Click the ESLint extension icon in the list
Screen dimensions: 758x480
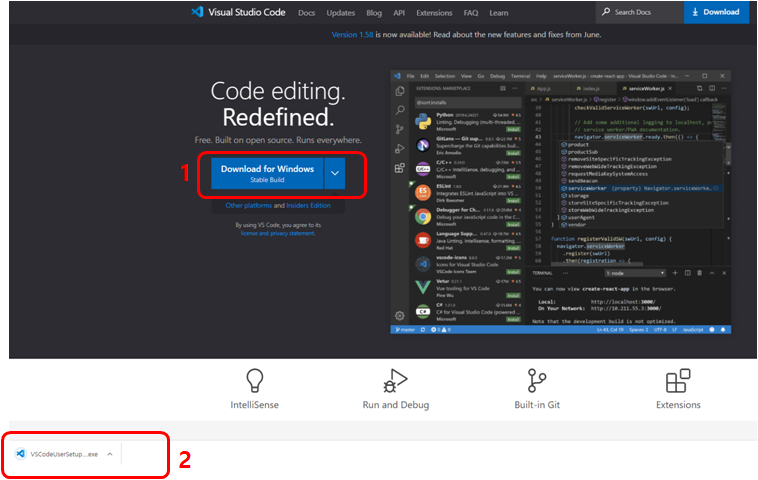tap(423, 192)
